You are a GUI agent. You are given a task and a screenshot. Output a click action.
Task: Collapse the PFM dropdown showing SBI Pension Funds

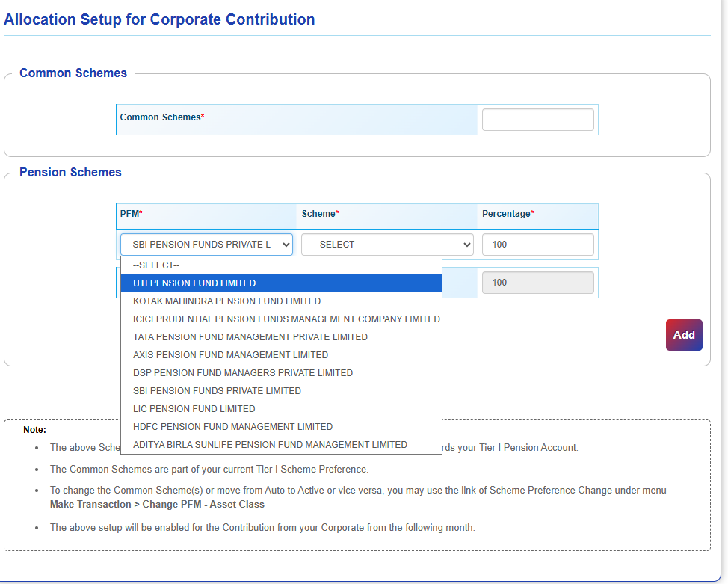(206, 245)
